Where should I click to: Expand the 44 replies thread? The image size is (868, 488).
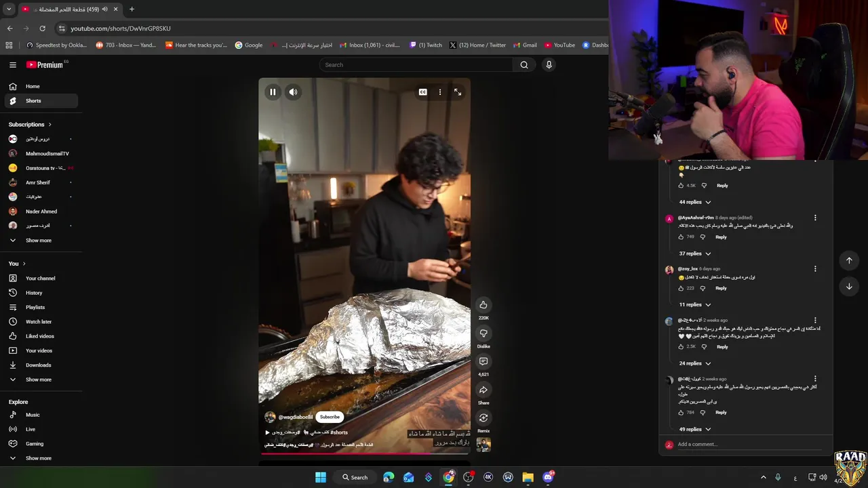(695, 202)
